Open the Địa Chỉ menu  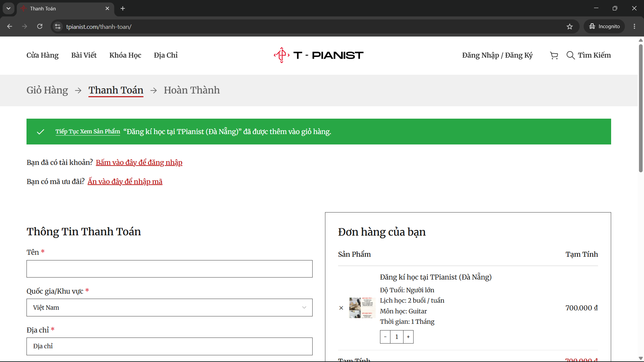pyautogui.click(x=166, y=55)
